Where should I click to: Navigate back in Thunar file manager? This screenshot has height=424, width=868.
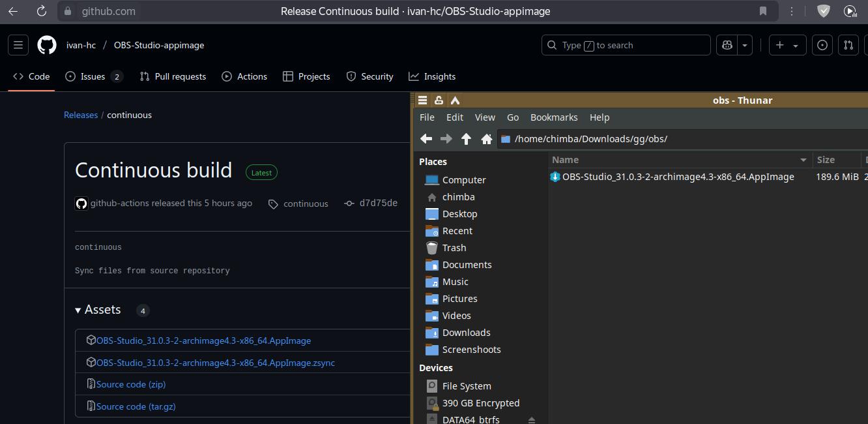[x=426, y=138]
